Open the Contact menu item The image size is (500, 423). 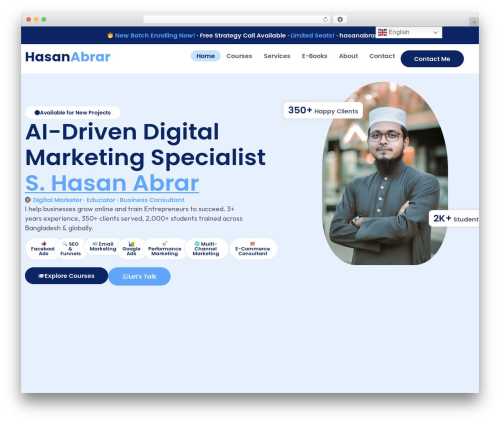(x=382, y=56)
